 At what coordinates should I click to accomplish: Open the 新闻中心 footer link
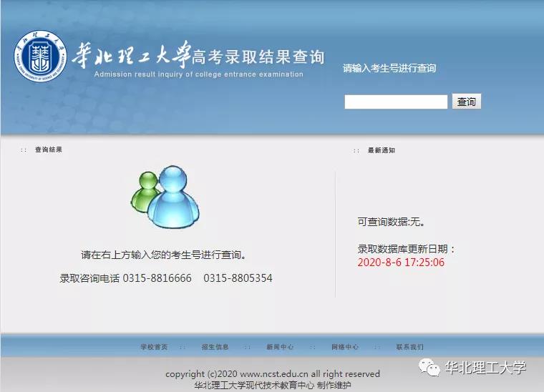[x=279, y=347]
